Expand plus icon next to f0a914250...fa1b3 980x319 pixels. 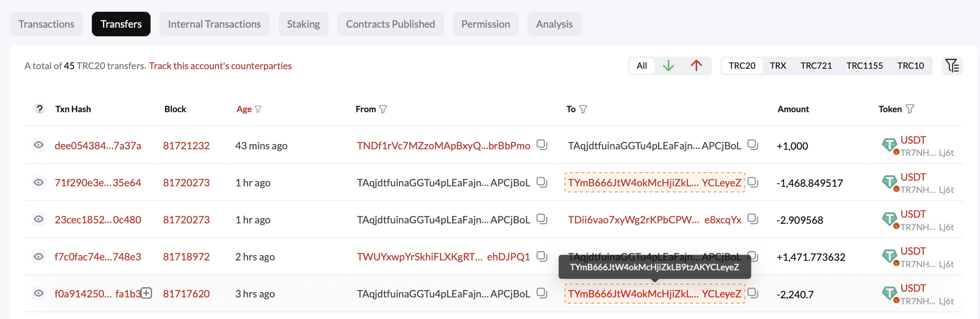(x=147, y=293)
